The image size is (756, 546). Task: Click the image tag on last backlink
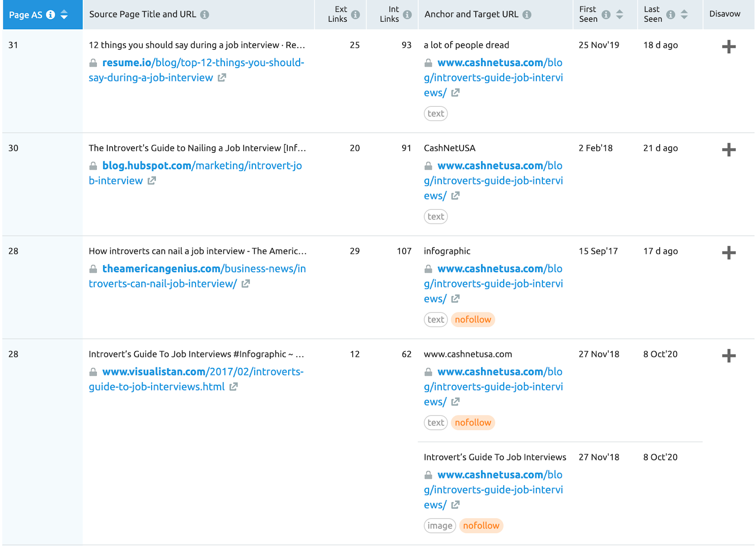tap(440, 526)
